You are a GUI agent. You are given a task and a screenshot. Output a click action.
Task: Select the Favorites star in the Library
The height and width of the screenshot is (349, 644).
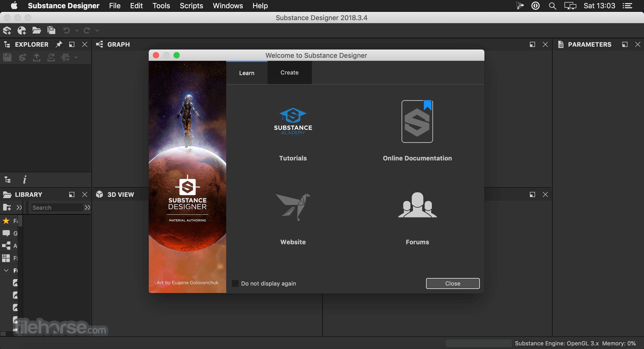tap(6, 221)
